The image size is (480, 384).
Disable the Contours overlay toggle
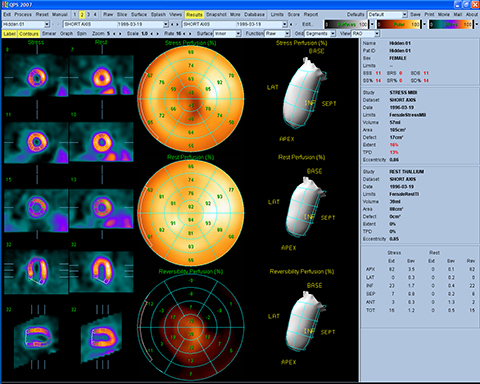(29, 34)
